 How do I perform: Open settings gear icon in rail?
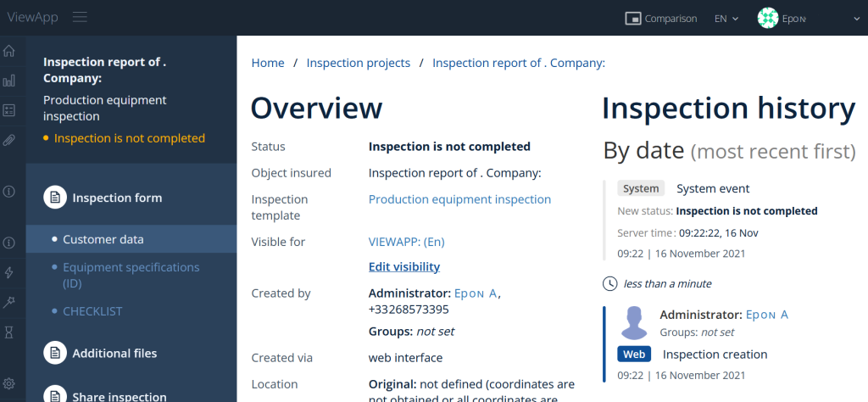8,383
